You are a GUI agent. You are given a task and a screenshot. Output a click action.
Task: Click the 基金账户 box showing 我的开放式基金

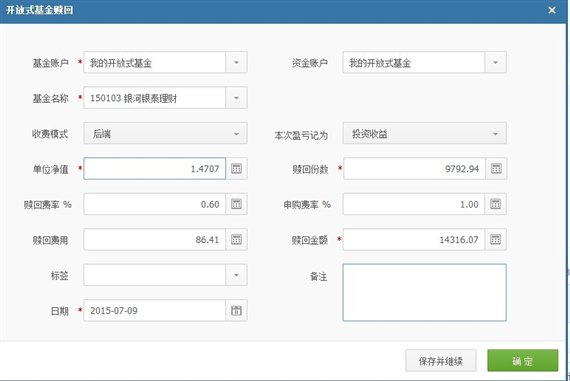tap(155, 63)
